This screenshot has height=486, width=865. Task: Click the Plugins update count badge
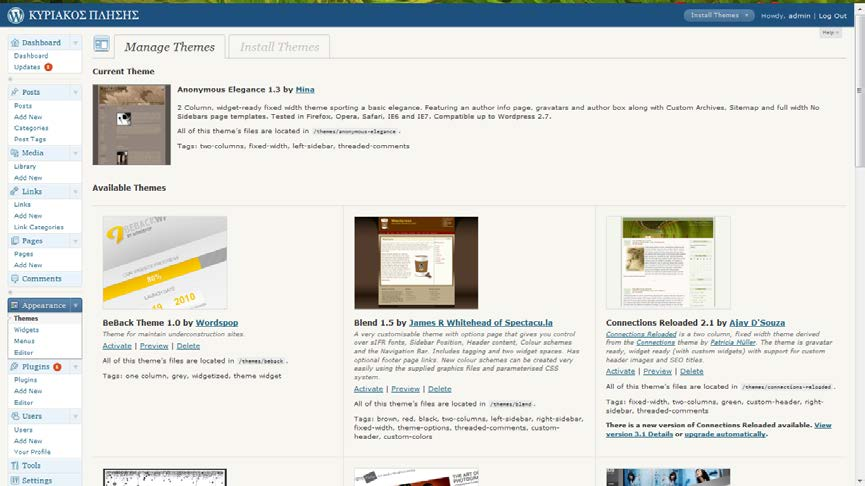pos(57,366)
